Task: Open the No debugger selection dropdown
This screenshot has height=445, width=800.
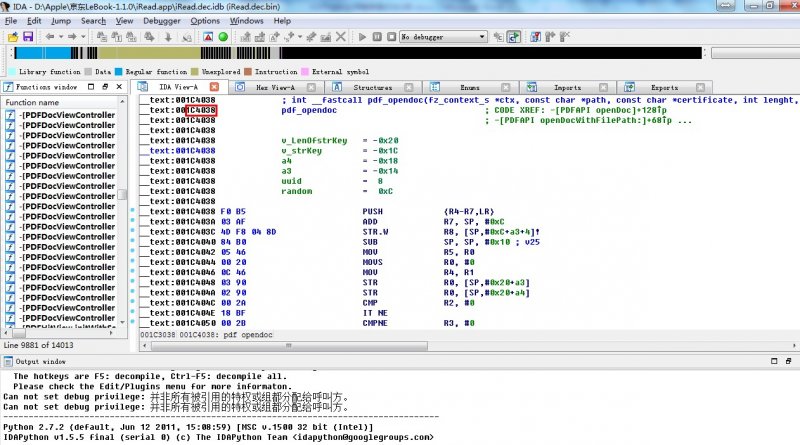Action: [443, 37]
